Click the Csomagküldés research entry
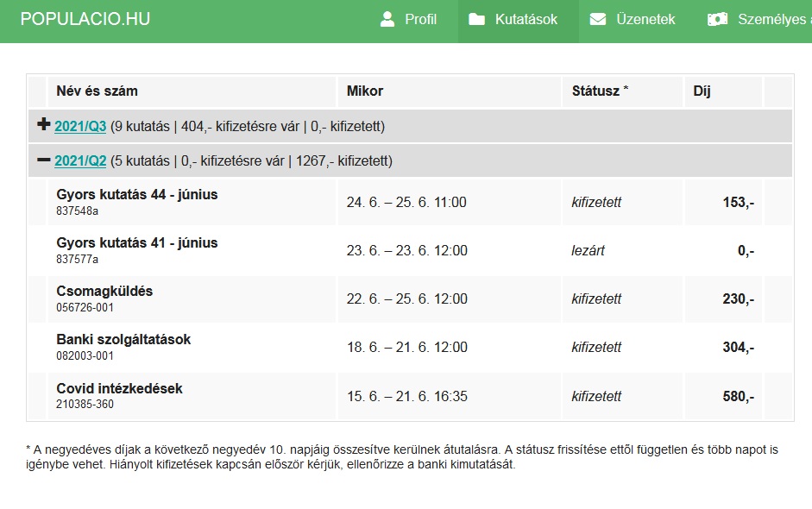Viewport: 812px width, 509px height. tap(104, 292)
